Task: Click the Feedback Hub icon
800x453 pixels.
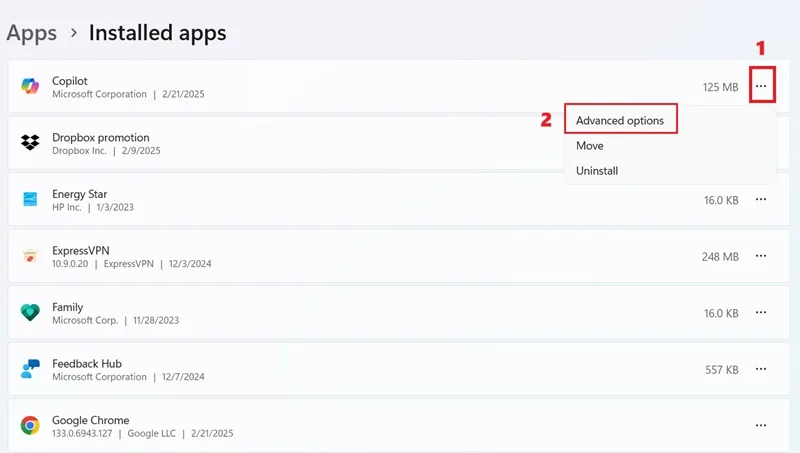Action: pos(30,369)
